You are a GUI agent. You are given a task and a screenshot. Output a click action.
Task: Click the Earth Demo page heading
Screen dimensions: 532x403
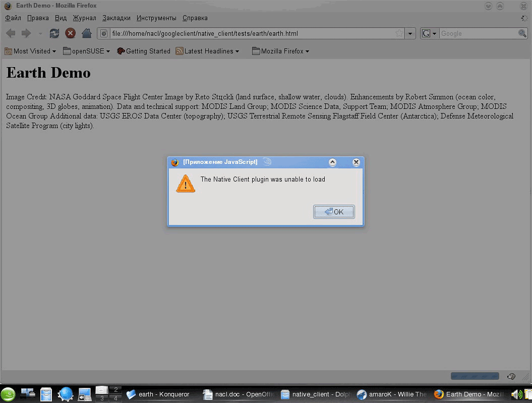tap(48, 73)
